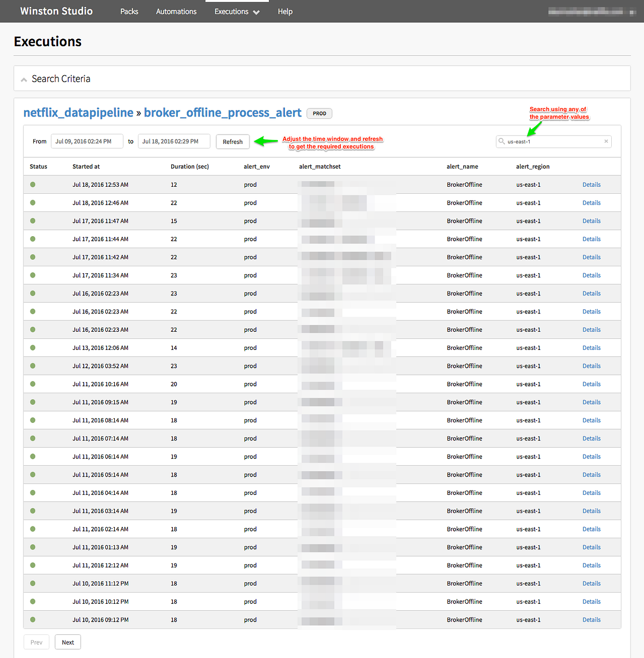Screen dimensions: 644x658
Task: Click duration 15 in Jul 17 11:47 AM row
Action: coord(174,221)
